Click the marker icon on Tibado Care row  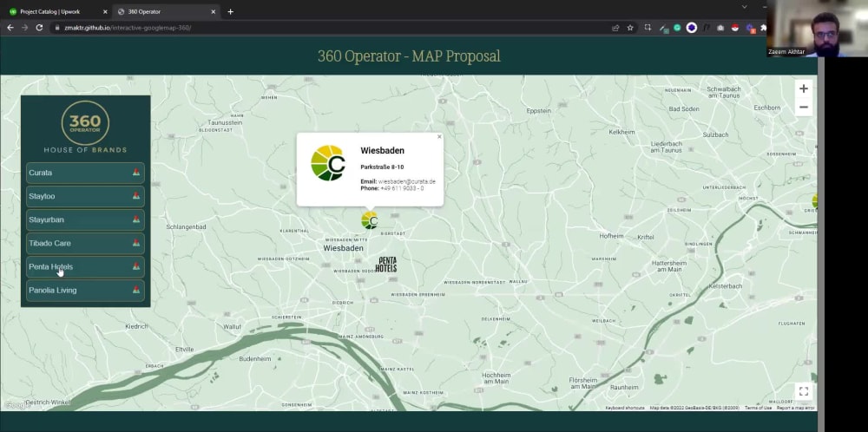136,243
